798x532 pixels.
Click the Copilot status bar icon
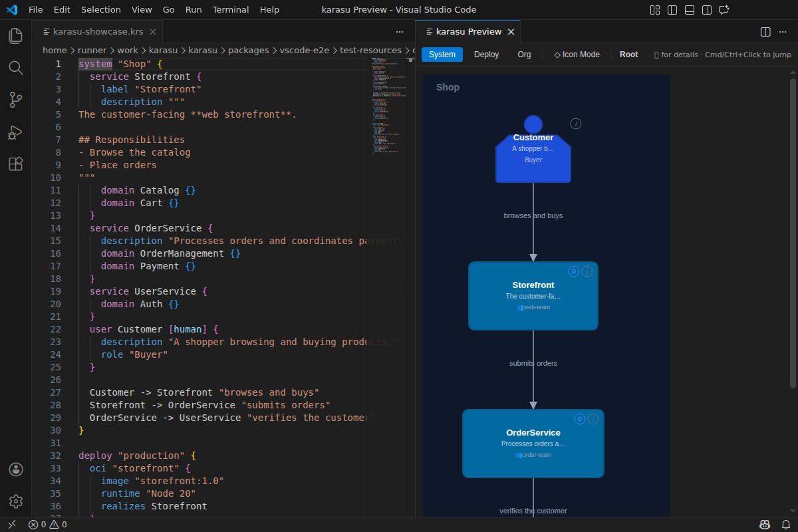[765, 525]
